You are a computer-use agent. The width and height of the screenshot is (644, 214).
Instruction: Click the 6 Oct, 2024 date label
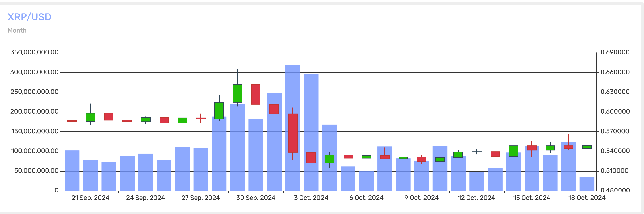[366, 198]
